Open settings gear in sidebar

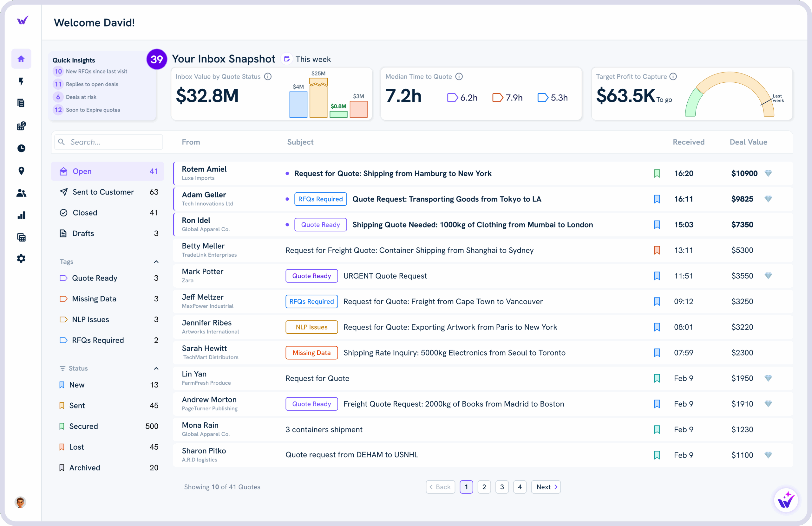point(21,258)
